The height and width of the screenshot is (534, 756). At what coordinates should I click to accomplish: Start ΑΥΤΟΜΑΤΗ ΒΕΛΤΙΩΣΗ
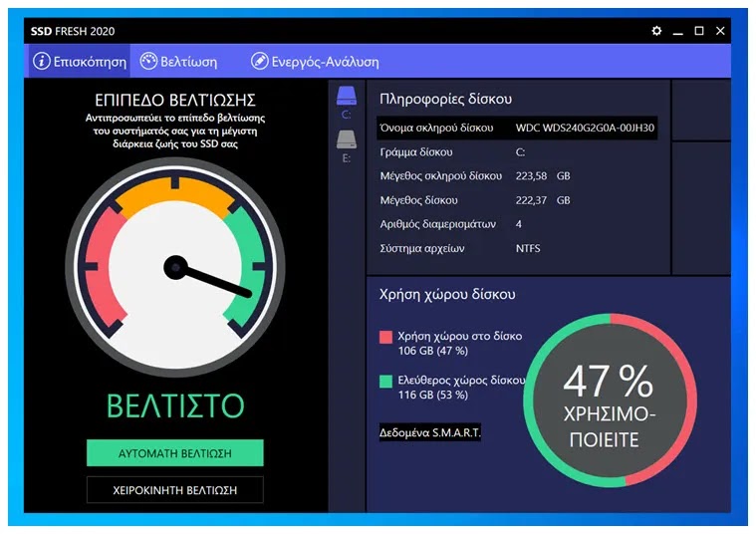175,453
